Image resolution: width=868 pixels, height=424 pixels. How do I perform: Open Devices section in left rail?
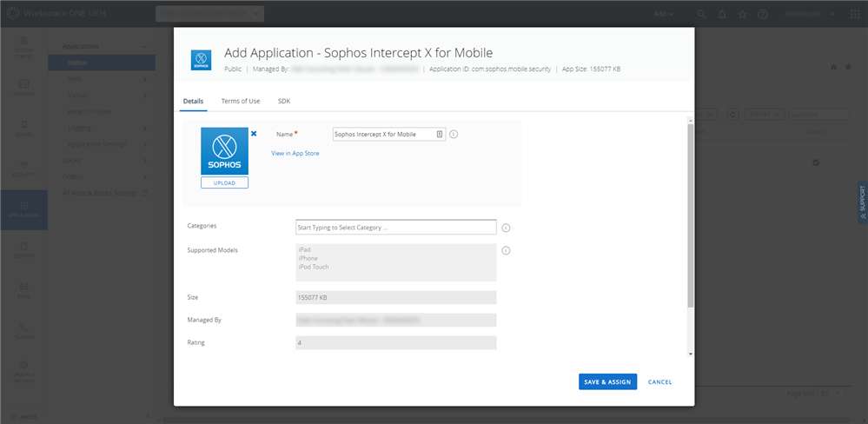23,129
